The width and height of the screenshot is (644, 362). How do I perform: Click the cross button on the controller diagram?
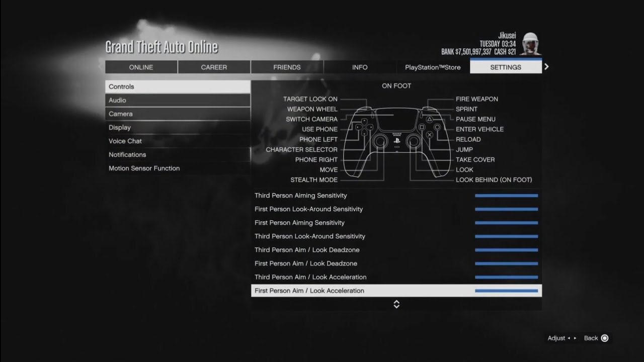[430, 135]
